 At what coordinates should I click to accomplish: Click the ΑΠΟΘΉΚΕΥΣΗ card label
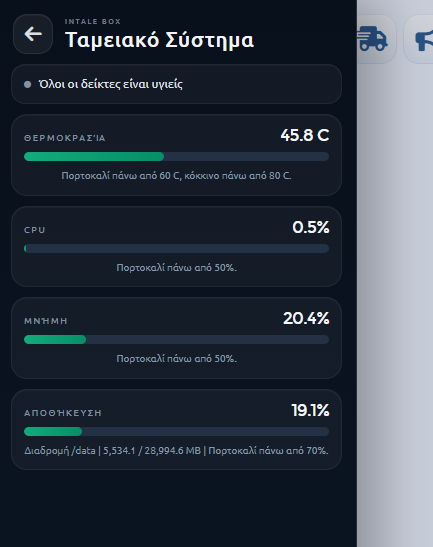63,413
